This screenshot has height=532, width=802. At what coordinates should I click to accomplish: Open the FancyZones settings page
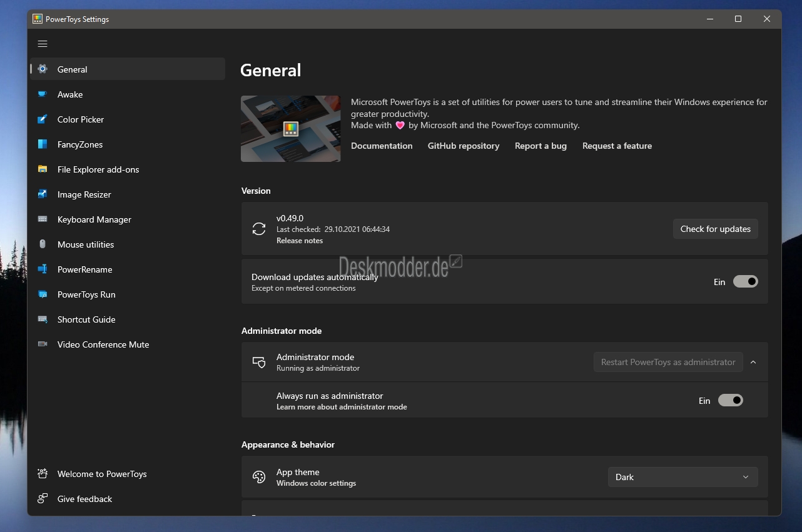pos(128,144)
